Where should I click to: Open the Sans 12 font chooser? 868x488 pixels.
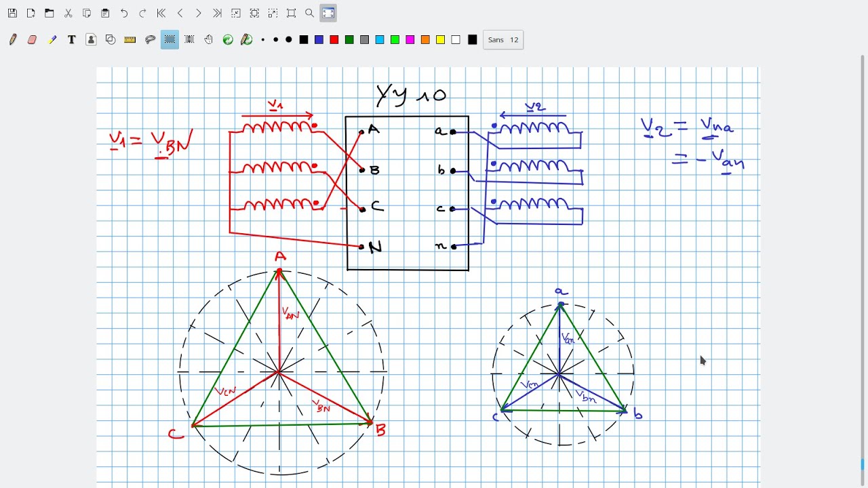503,40
